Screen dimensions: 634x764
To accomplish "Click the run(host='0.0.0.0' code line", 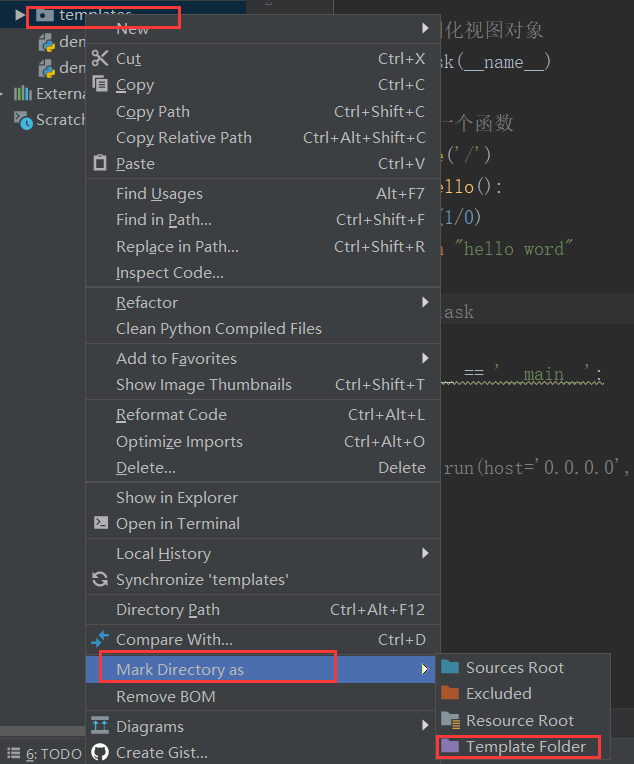I will click(x=536, y=468).
